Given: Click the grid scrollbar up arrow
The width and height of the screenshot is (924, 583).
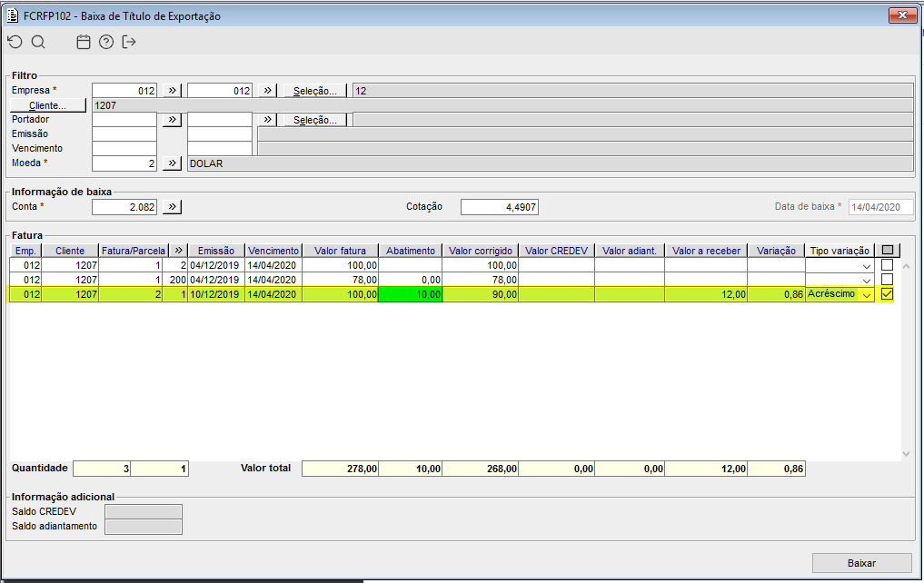Looking at the screenshot, I should [x=907, y=266].
